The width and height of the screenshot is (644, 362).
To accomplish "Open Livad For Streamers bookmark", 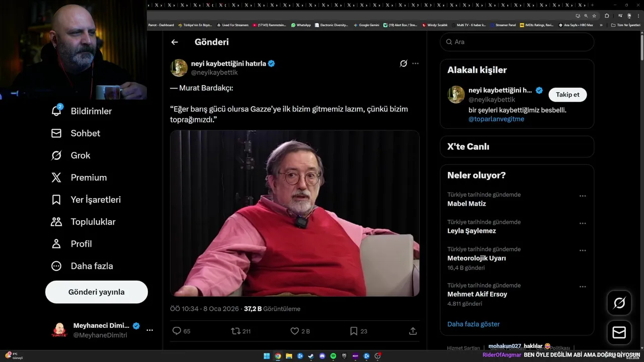I will pos(232,25).
